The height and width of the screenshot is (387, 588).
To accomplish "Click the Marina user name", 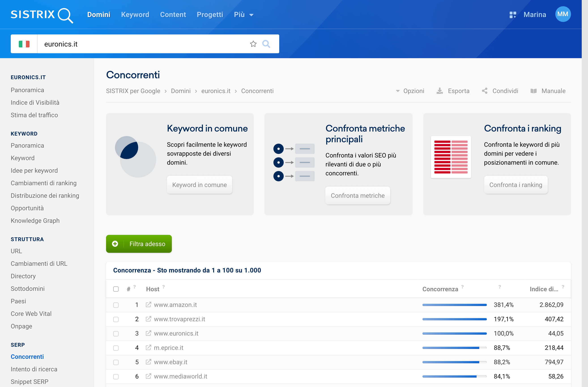I will pos(535,15).
